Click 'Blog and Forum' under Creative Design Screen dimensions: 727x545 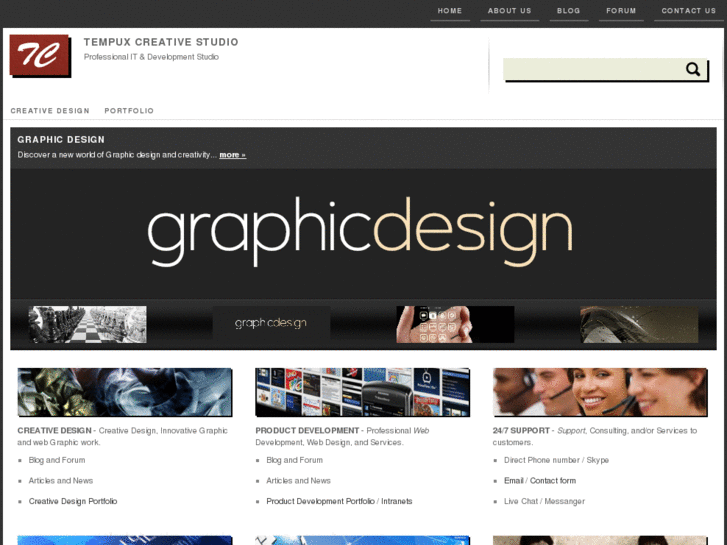(x=57, y=460)
